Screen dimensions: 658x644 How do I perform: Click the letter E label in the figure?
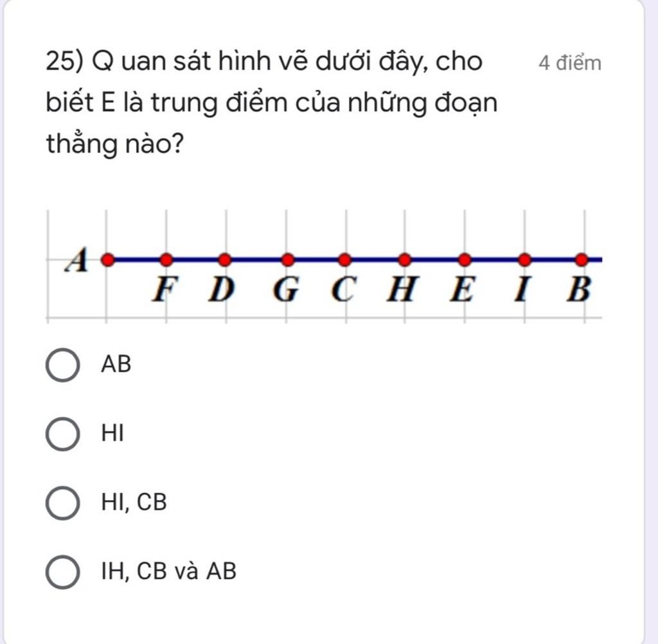tap(463, 289)
